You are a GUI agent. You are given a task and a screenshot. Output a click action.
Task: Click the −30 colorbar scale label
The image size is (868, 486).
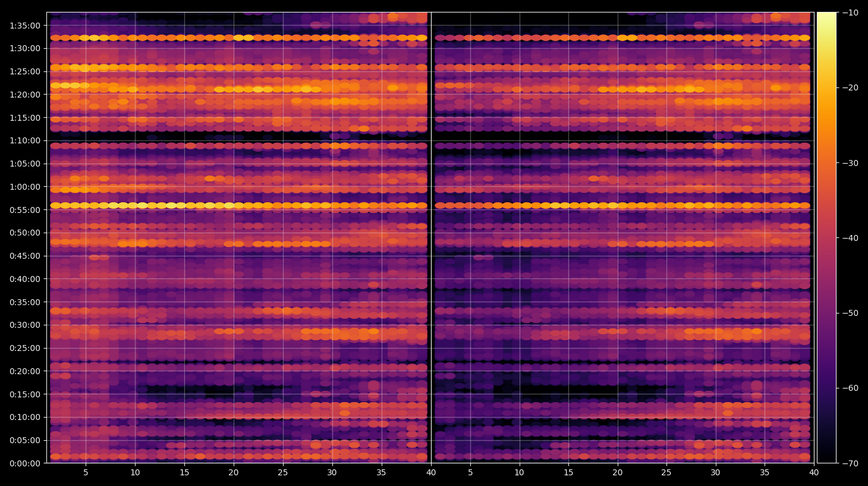pyautogui.click(x=851, y=163)
